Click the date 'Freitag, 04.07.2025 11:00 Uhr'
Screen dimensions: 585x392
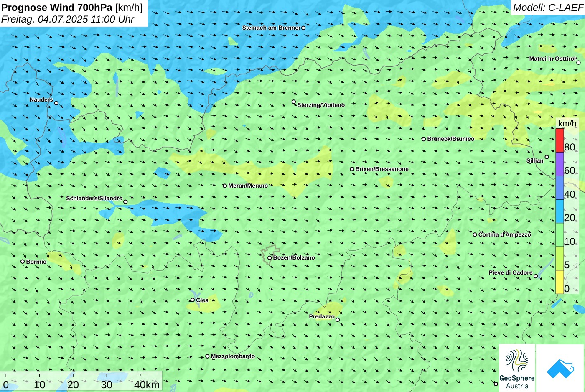coord(68,19)
